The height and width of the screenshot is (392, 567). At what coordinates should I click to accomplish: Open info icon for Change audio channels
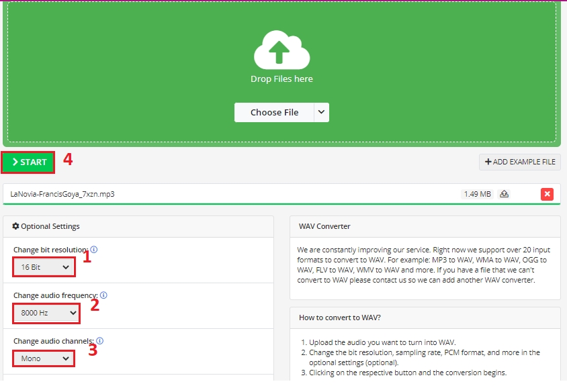pyautogui.click(x=99, y=341)
